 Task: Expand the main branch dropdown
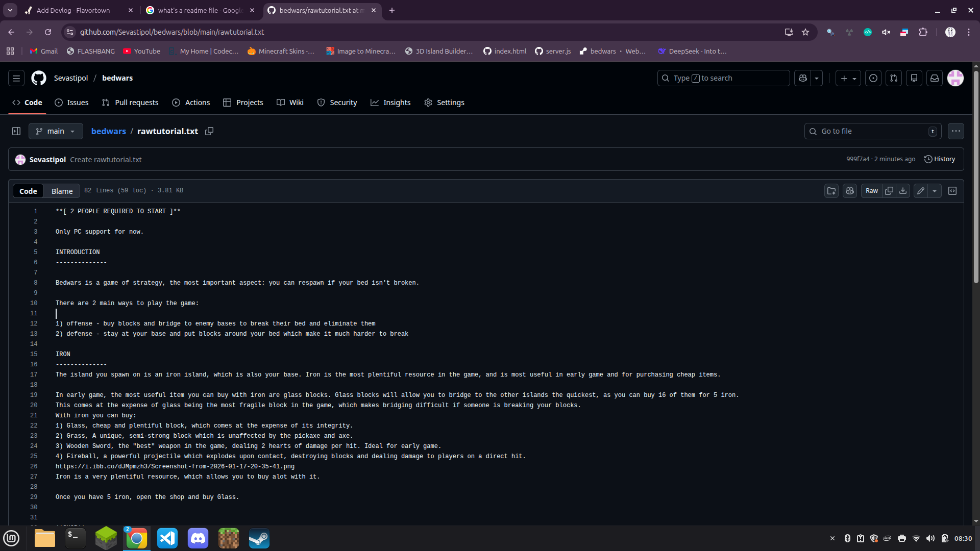[56, 131]
